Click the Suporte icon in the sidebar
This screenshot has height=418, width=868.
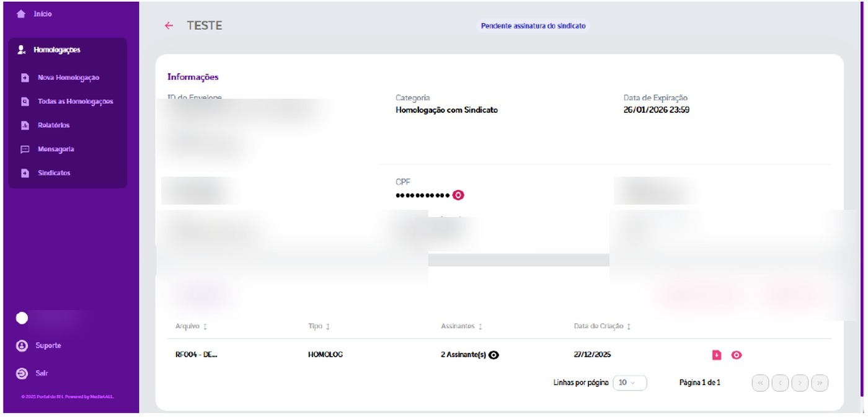(22, 345)
